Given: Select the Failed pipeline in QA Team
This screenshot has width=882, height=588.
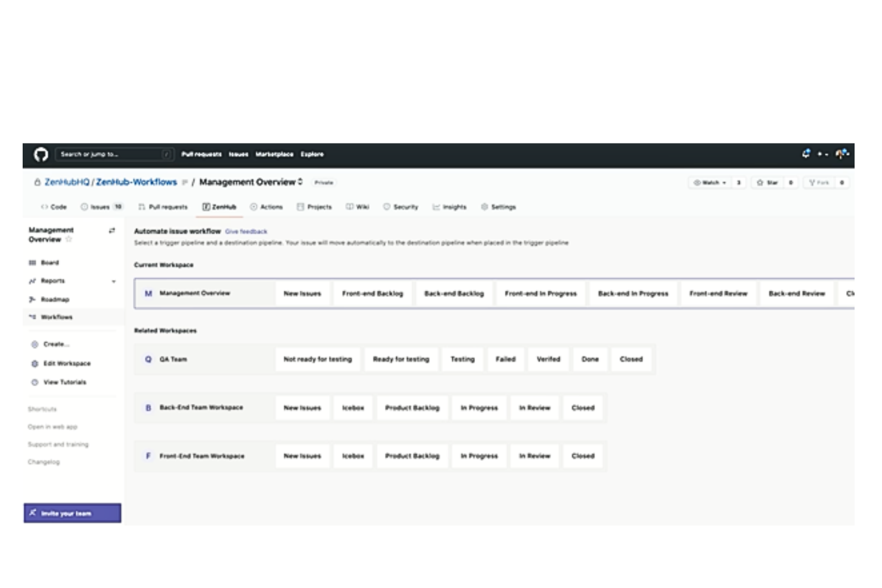Looking at the screenshot, I should (x=505, y=359).
